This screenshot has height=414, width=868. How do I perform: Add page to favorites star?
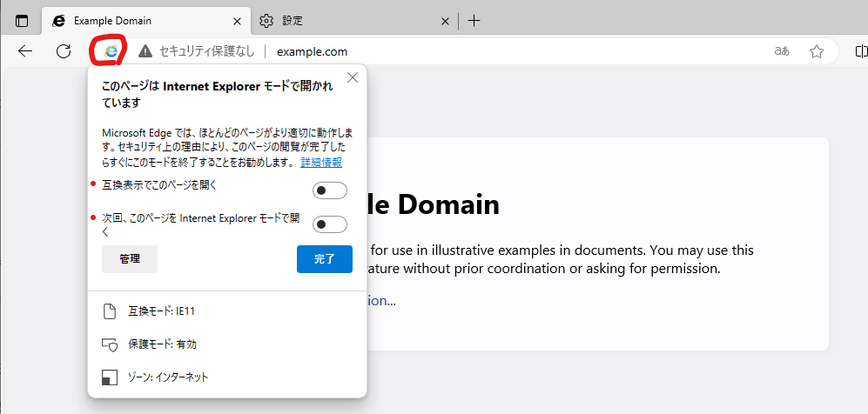[x=816, y=51]
